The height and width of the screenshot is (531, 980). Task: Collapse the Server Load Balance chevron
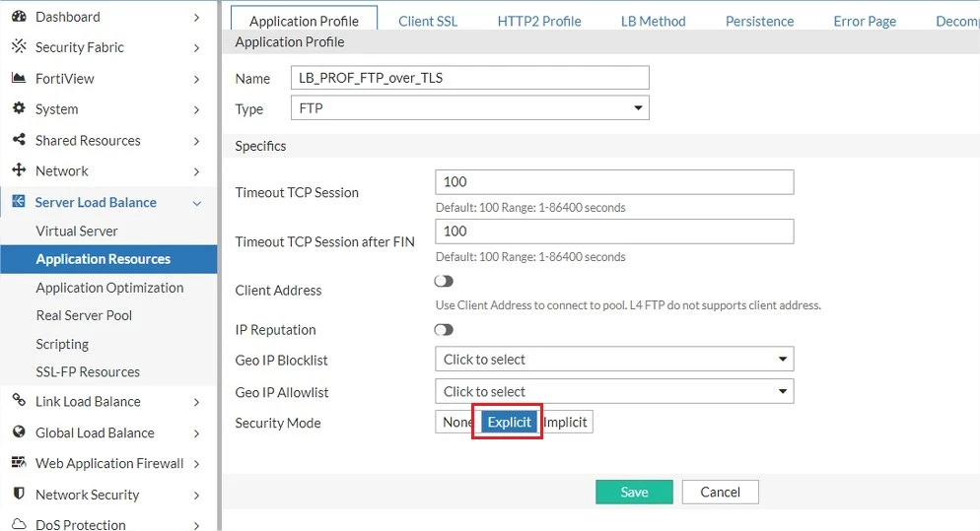click(197, 203)
